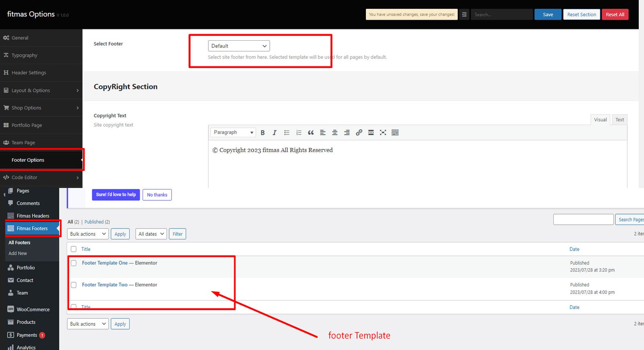Open the All dates filter dropdown
Image resolution: width=644 pixels, height=350 pixels.
click(x=151, y=234)
